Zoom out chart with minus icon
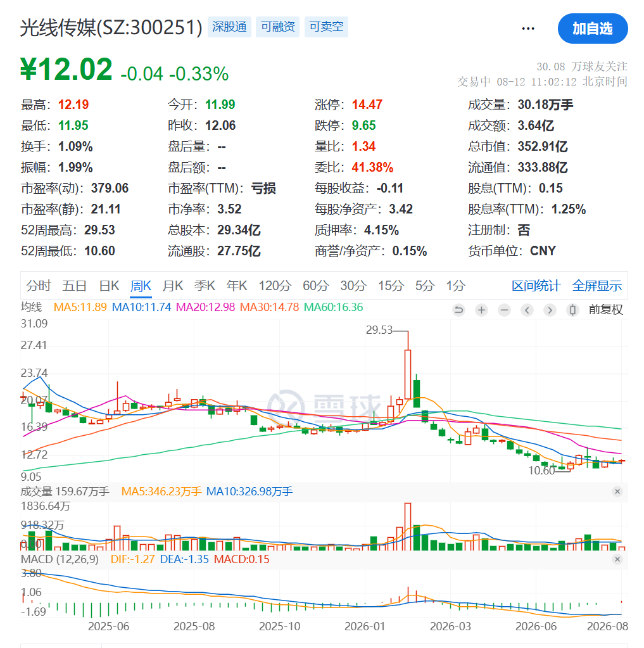644x648 pixels. pyautogui.click(x=504, y=310)
